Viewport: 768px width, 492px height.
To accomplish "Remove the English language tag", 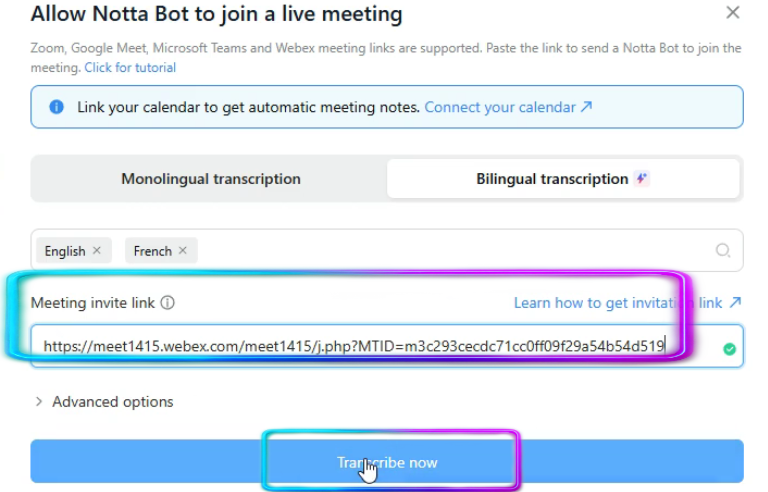I will [97, 251].
